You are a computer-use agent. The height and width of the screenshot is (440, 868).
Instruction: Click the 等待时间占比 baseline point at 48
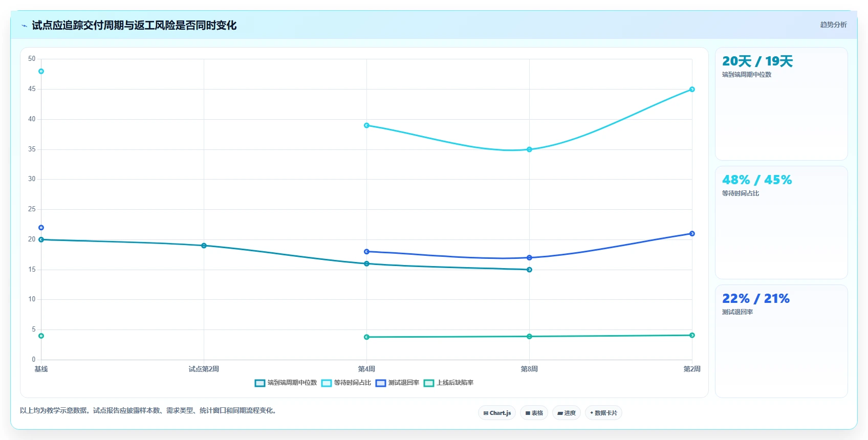pos(41,71)
